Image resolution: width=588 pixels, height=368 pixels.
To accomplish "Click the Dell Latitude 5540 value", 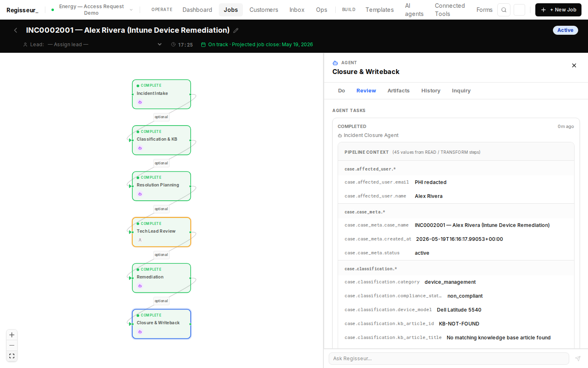I will [x=459, y=310].
